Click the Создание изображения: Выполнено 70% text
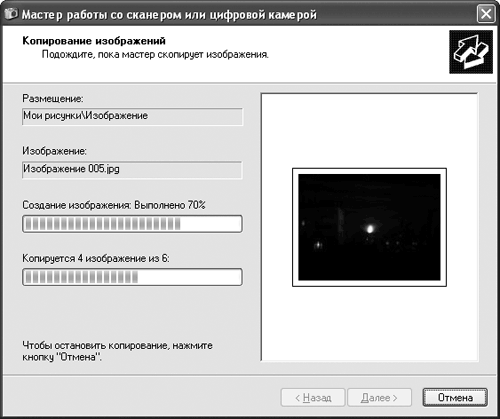The image size is (500, 419). (x=114, y=205)
